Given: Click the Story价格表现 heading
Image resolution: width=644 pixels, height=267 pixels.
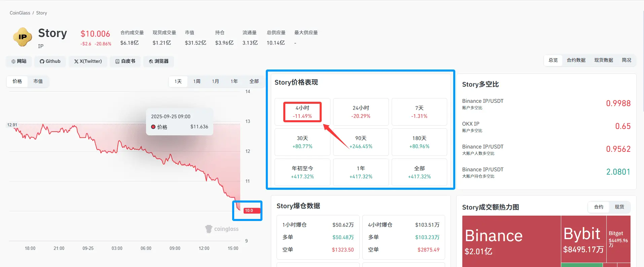Looking at the screenshot, I should click(296, 82).
